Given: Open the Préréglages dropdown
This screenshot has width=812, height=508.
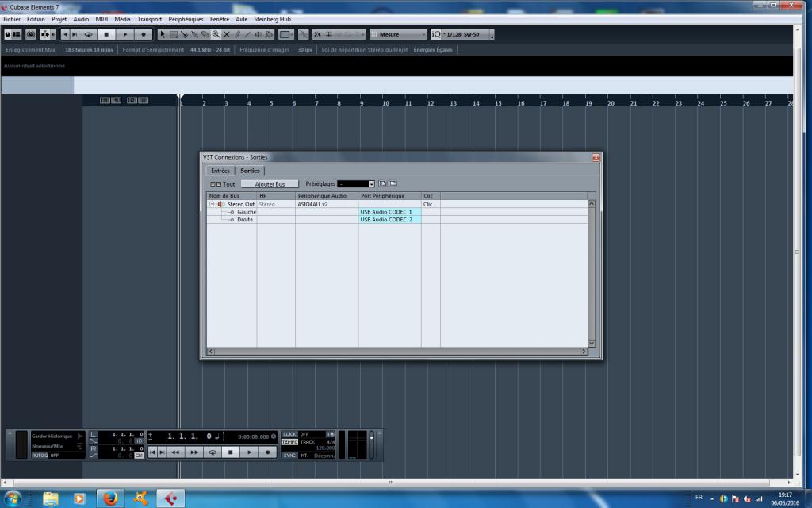Looking at the screenshot, I should coord(356,184).
